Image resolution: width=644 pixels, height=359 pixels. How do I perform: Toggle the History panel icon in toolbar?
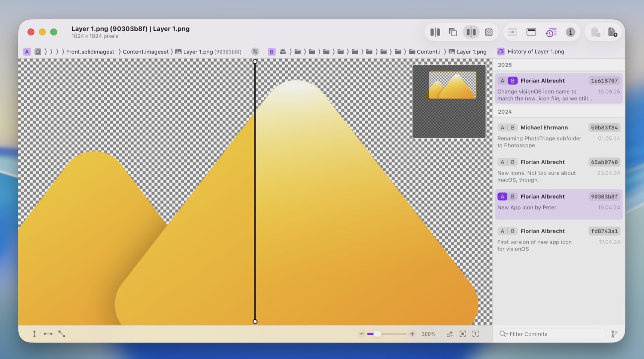pyautogui.click(x=551, y=32)
